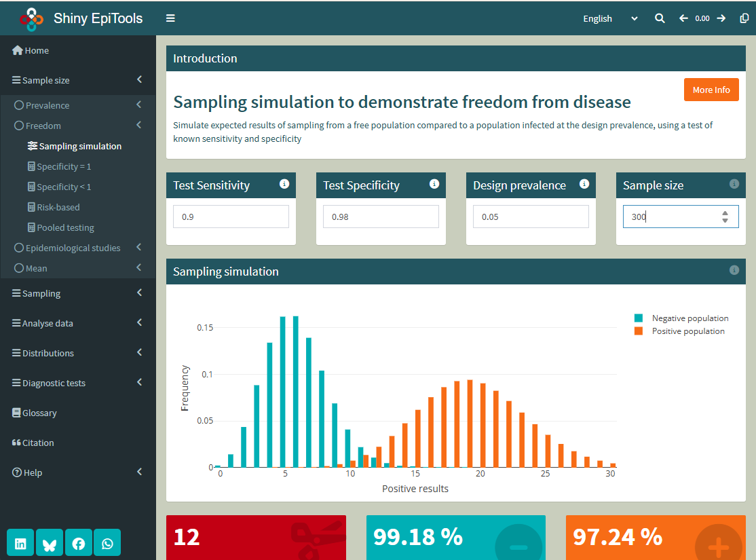Click the Test Specificity input field
756x560 pixels.
click(381, 216)
